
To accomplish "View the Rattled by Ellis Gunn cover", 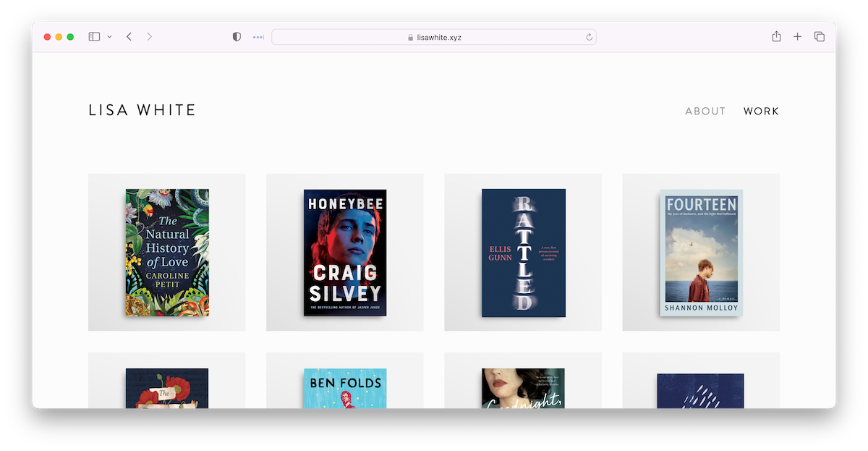I will (x=523, y=252).
